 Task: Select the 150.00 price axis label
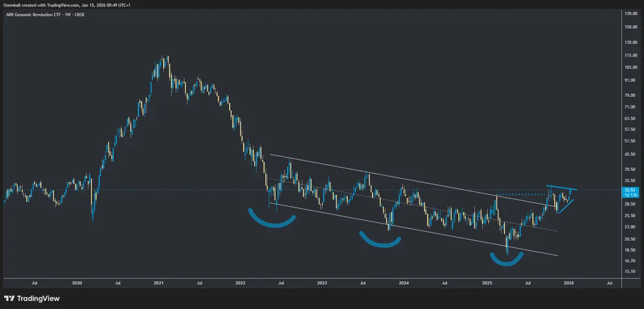tap(631, 26)
